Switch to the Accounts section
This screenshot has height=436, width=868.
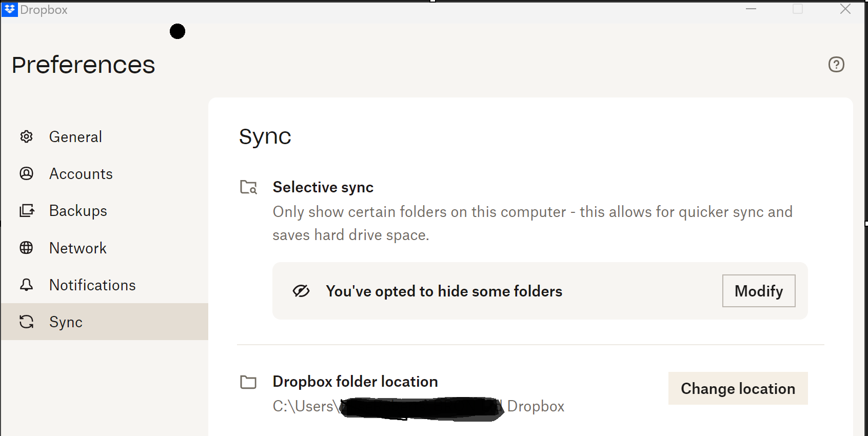[x=81, y=174]
